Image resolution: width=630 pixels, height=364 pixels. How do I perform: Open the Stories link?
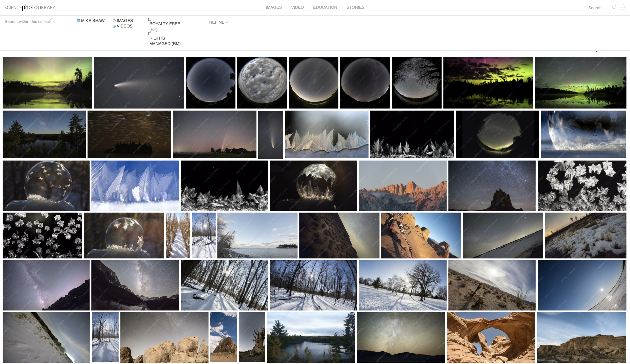pos(355,7)
